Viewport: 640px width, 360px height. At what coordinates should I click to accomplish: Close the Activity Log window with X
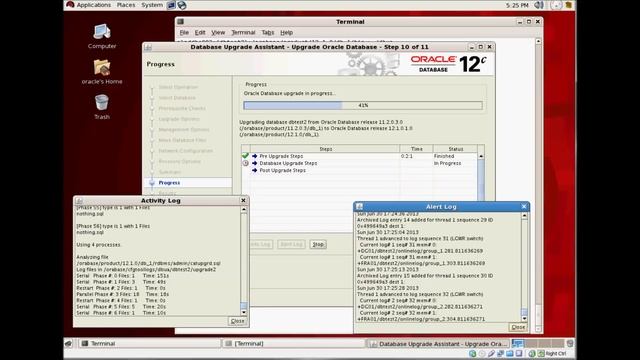point(243,200)
